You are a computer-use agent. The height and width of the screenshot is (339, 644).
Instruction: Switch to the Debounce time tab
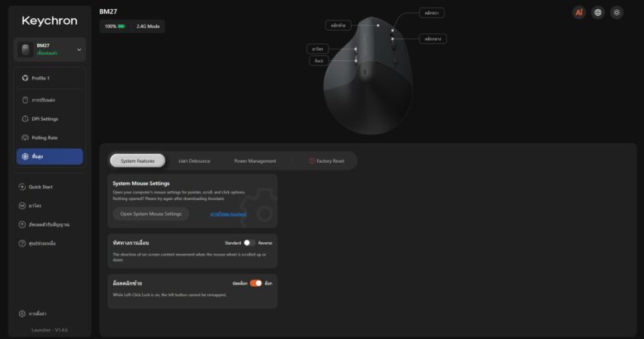pos(194,161)
